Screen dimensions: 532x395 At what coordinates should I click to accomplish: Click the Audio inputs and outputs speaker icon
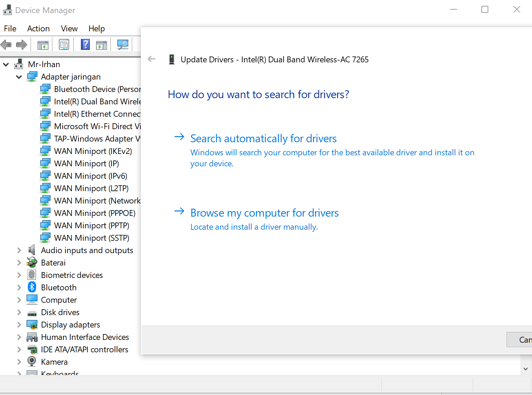coord(32,250)
